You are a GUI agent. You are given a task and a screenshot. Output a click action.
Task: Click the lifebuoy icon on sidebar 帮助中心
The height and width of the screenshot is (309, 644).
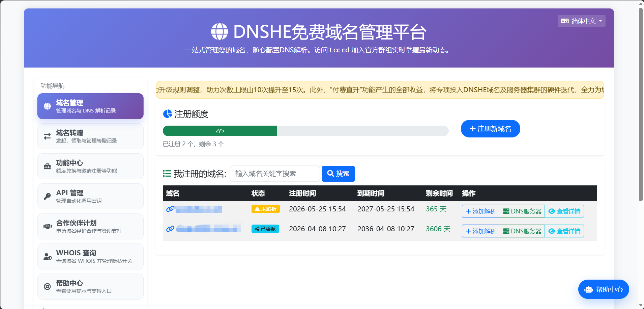click(x=47, y=287)
